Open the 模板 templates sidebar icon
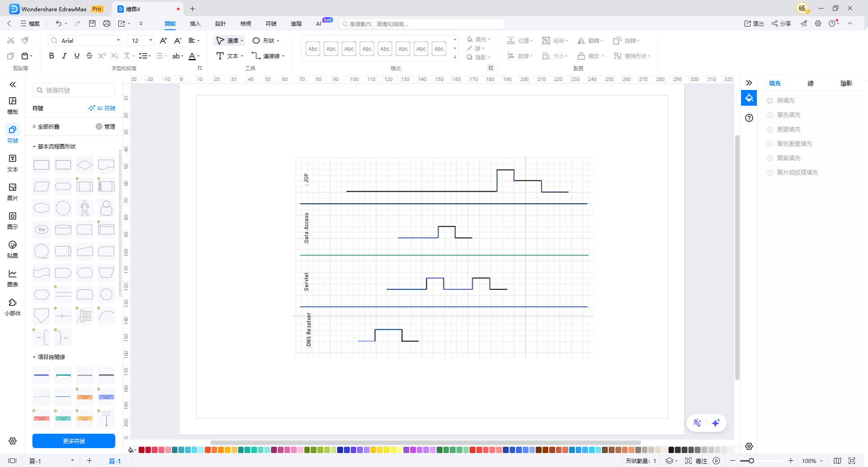Image resolution: width=868 pixels, height=467 pixels. (x=13, y=105)
